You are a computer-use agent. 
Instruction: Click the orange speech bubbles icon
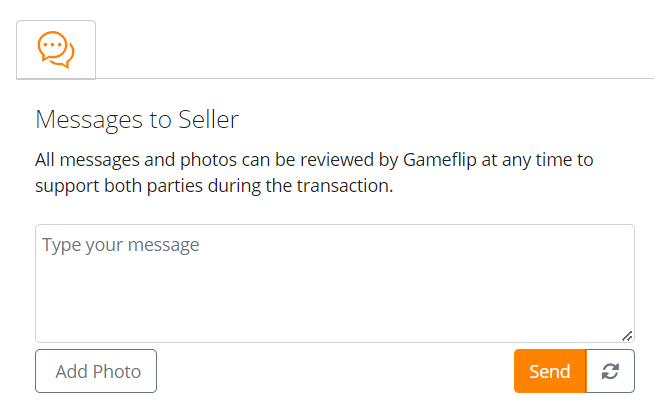pos(56,49)
